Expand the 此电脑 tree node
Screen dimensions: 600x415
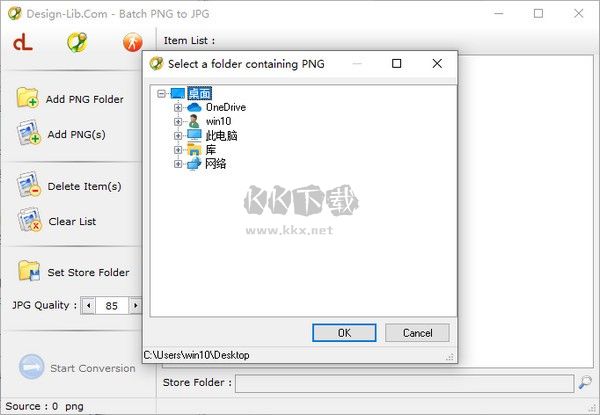178,135
